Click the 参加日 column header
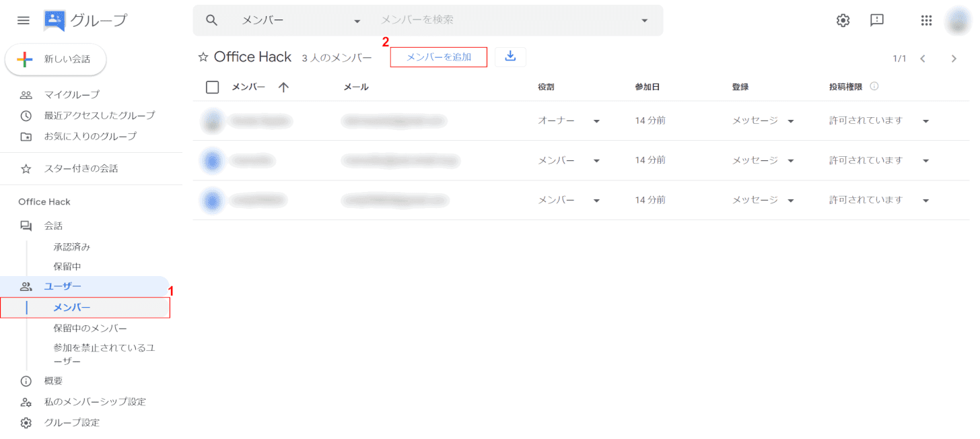Screen dimensions: 980x439 (x=647, y=87)
